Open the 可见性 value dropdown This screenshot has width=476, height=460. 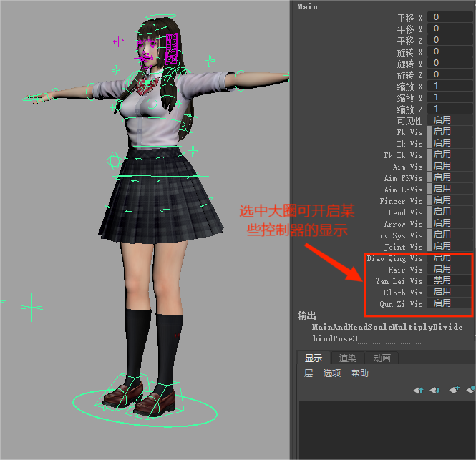[451, 120]
